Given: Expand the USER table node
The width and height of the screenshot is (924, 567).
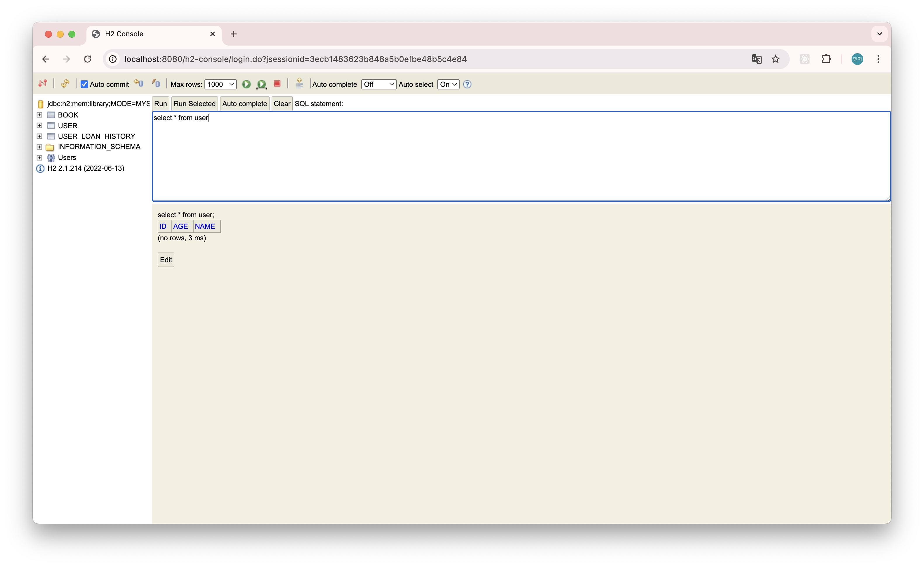Looking at the screenshot, I should [39, 125].
